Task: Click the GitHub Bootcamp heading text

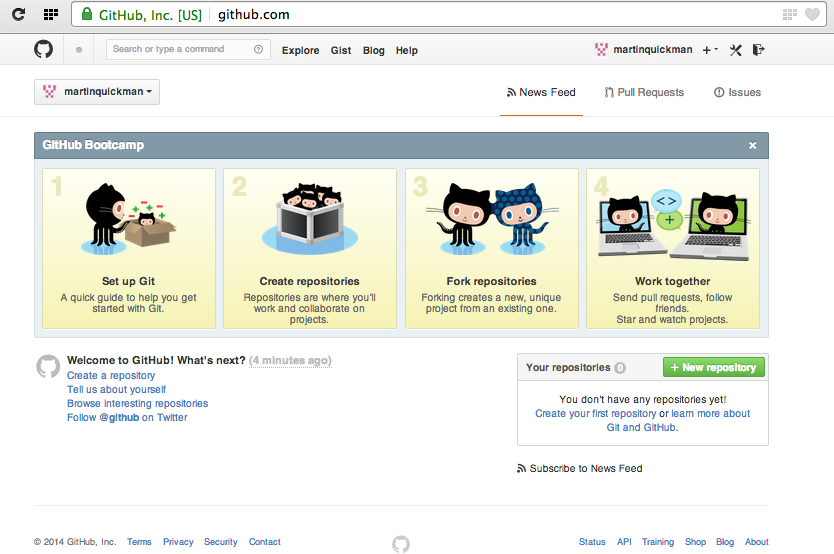Action: [93, 145]
